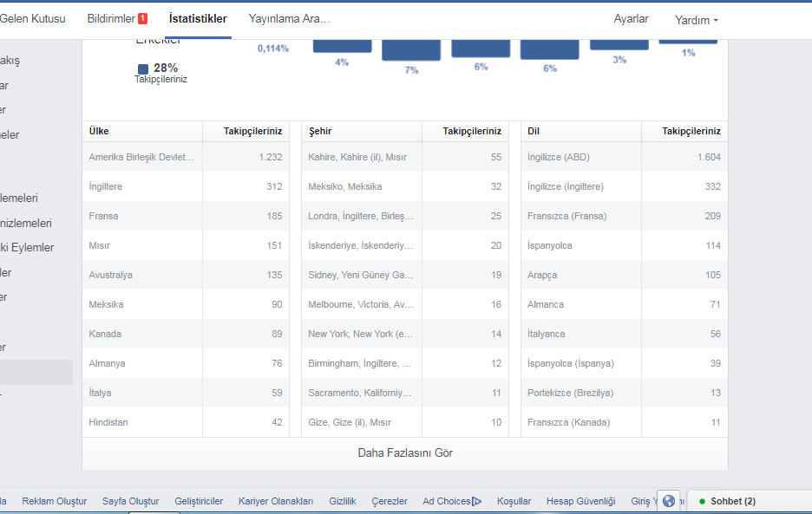This screenshot has height=514, width=812.
Task: Select the Fransa country row
Action: coord(186,216)
